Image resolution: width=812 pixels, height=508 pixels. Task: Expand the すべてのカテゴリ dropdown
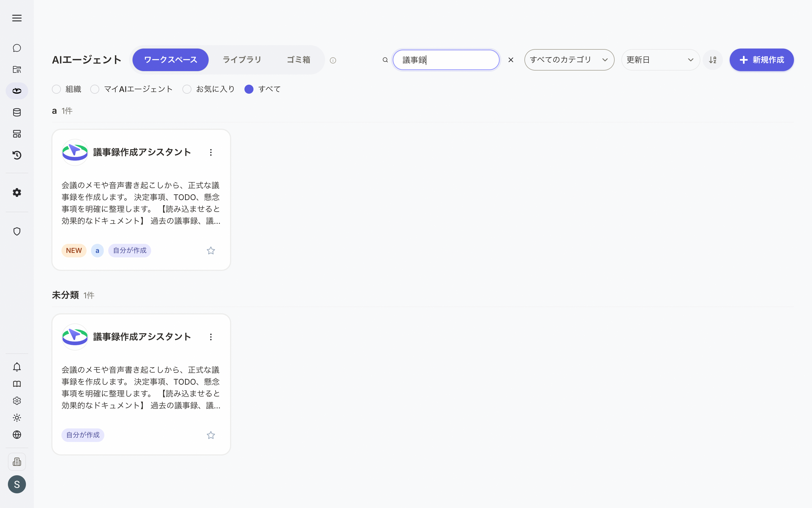click(569, 60)
